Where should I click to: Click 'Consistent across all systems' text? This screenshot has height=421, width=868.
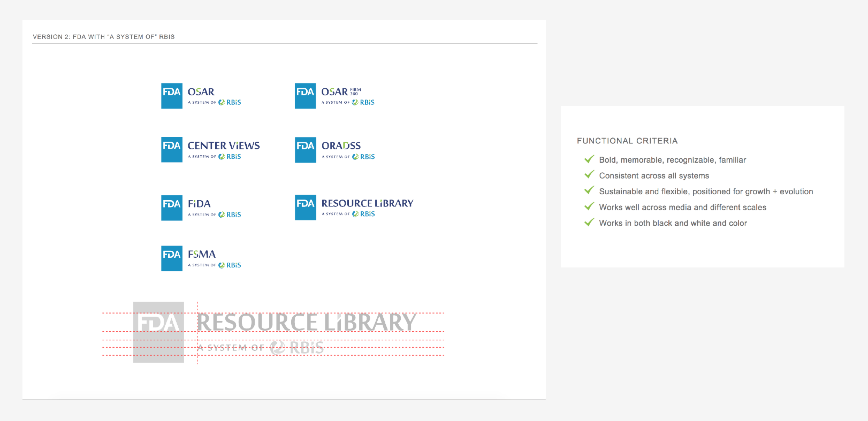(654, 175)
